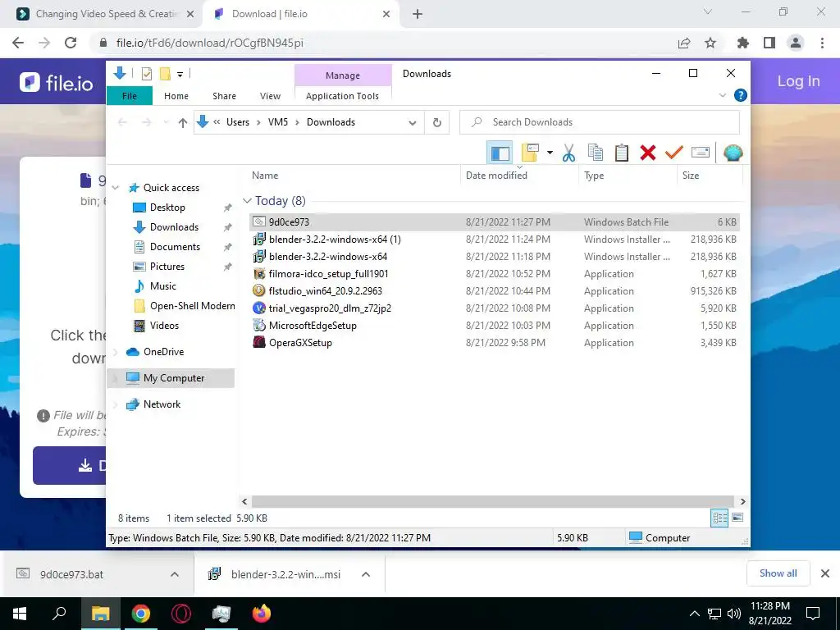Click the orange checkmark Properties icon
Viewport: 840px width, 630px height.
(674, 153)
